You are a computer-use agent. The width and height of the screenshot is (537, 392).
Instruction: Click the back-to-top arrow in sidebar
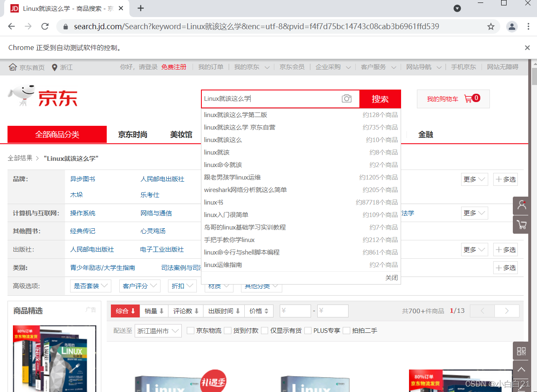click(522, 370)
